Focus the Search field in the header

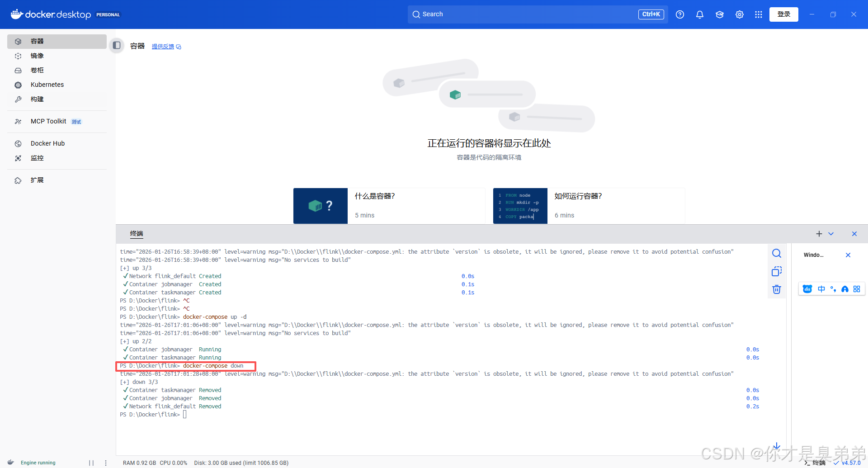(538, 14)
